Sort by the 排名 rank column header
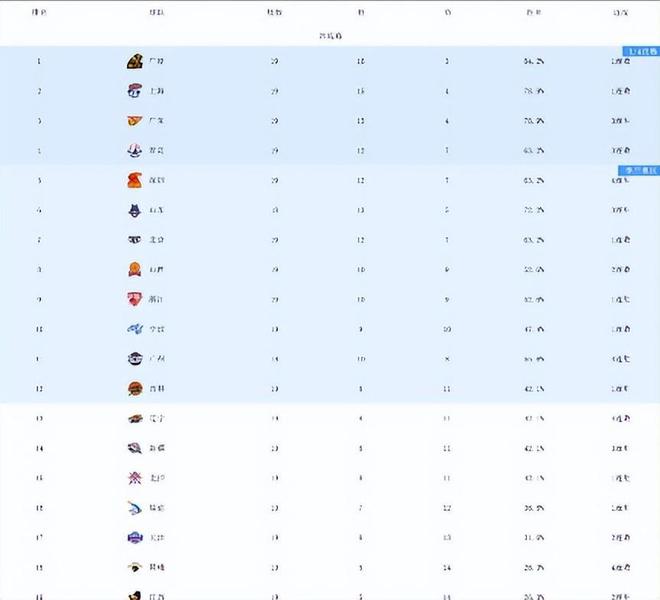660x600 pixels. [x=39, y=14]
